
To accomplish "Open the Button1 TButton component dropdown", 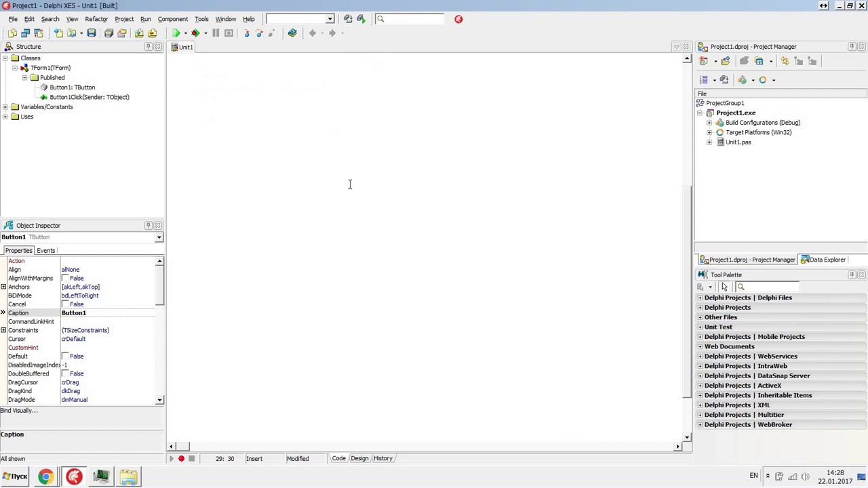I will coord(159,237).
